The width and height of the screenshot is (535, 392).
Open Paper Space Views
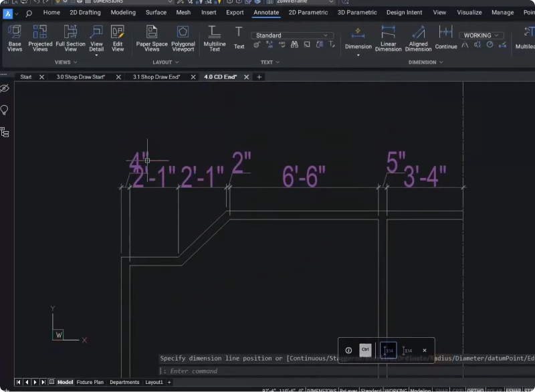pyautogui.click(x=152, y=38)
